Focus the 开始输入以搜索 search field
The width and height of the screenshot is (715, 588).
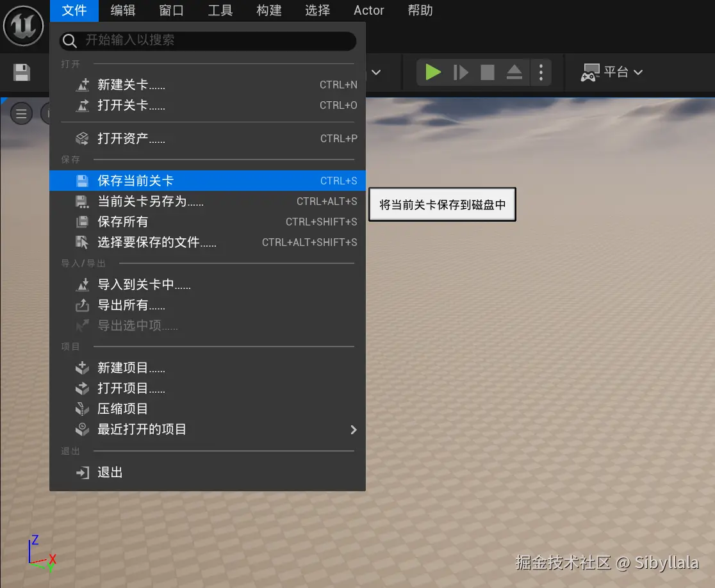click(208, 40)
